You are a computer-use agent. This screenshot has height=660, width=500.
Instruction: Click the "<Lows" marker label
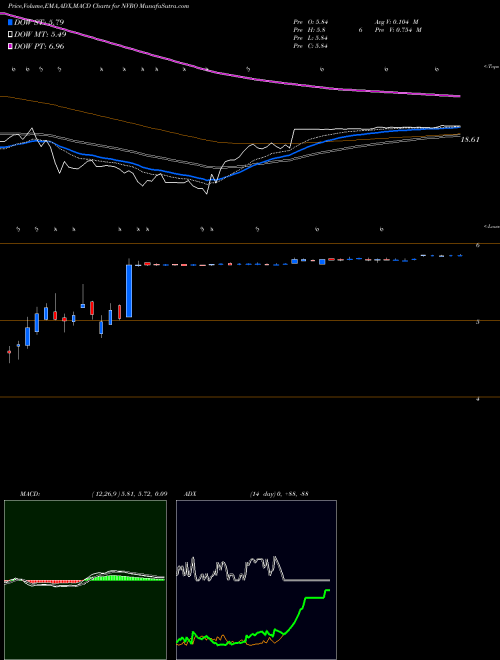(492, 226)
